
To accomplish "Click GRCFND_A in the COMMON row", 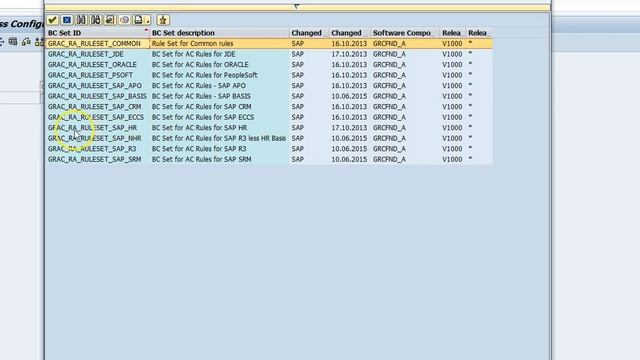I will (x=389, y=43).
